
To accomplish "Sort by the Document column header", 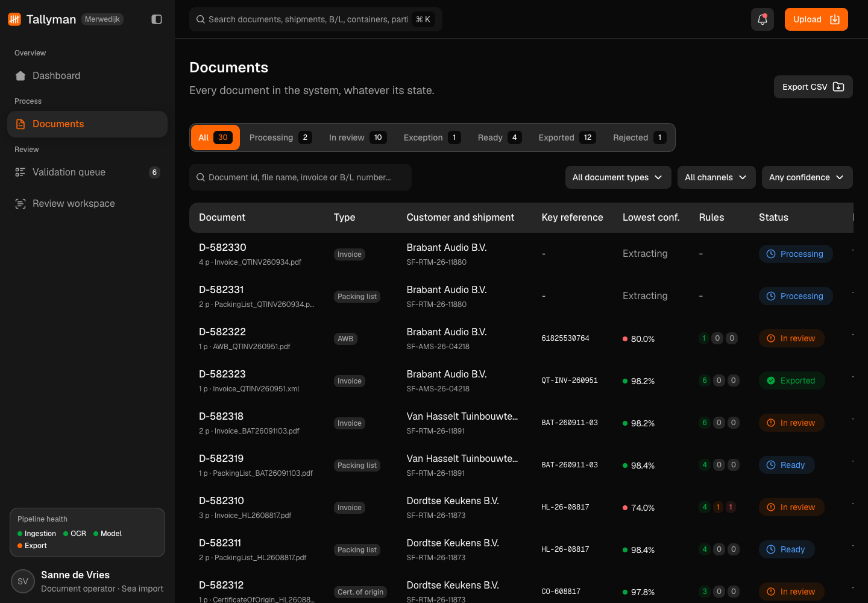I will (222, 218).
